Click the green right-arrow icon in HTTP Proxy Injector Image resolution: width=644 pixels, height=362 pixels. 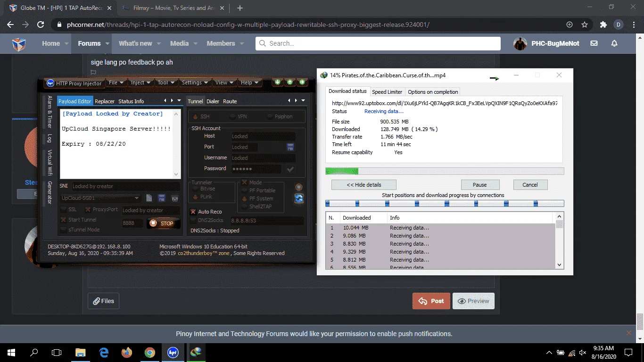(x=302, y=82)
